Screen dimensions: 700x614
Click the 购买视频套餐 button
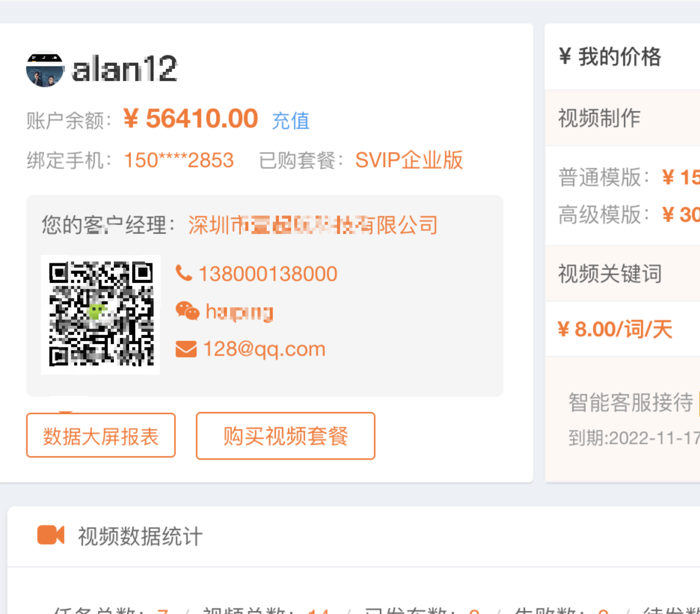(285, 436)
